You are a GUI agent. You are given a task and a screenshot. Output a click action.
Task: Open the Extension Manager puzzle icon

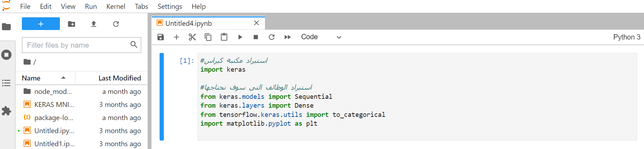click(7, 111)
